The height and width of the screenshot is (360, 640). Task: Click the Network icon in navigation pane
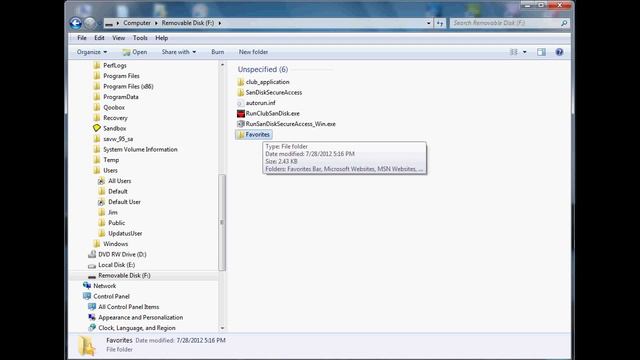(x=87, y=286)
